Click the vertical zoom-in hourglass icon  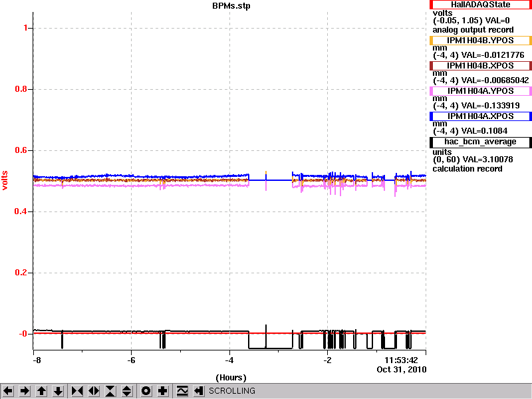(x=110, y=391)
